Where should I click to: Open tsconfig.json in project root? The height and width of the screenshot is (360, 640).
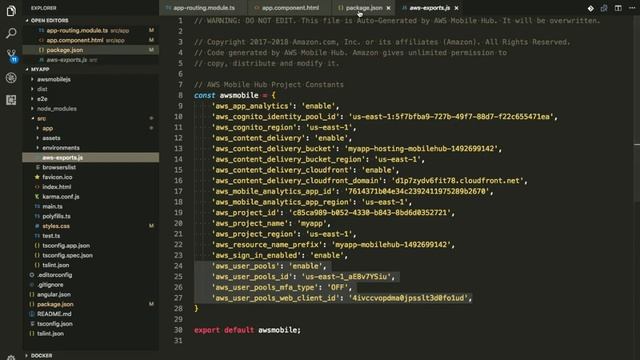coord(91,324)
